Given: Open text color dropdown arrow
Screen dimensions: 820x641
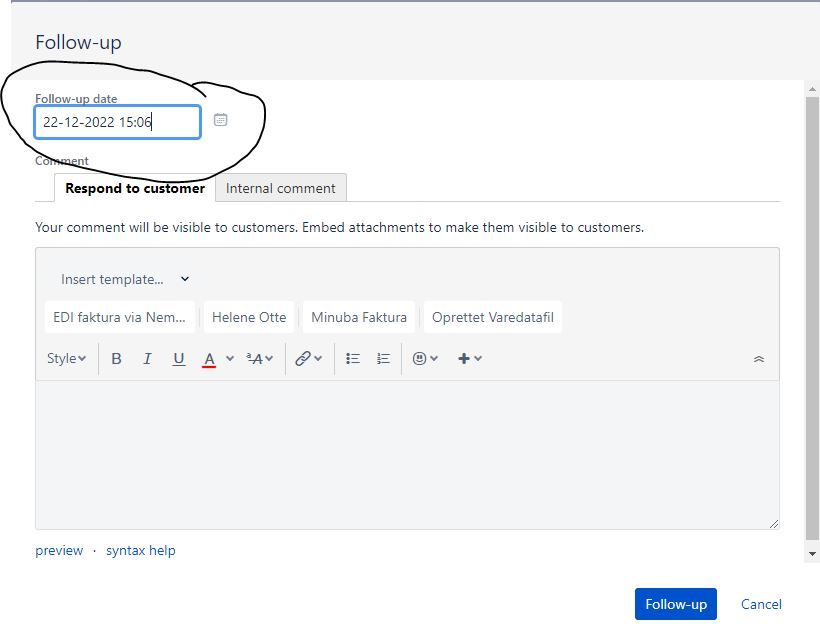Looking at the screenshot, I should [230, 359].
